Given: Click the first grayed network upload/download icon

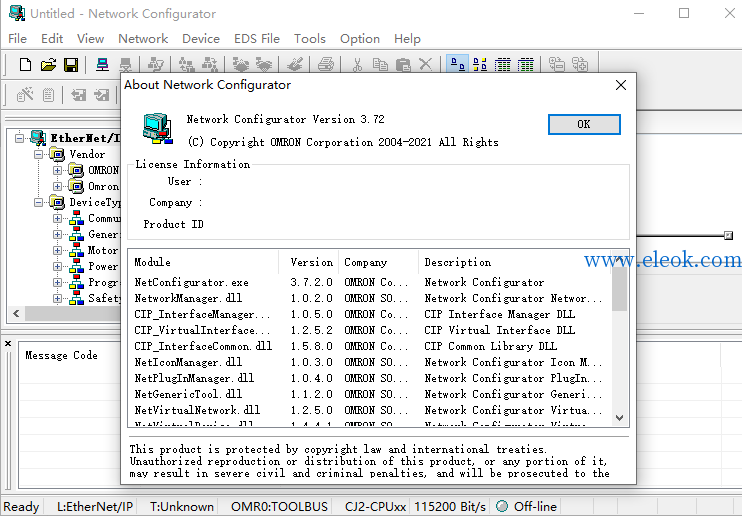Looking at the screenshot, I should 186,64.
